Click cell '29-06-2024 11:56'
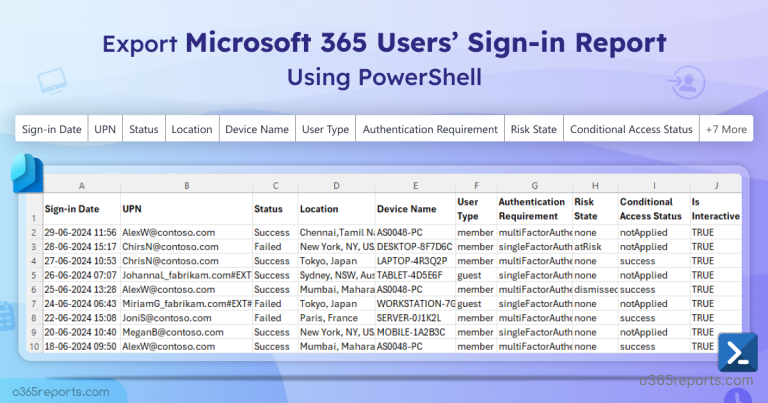768x403 pixels. 82,233
